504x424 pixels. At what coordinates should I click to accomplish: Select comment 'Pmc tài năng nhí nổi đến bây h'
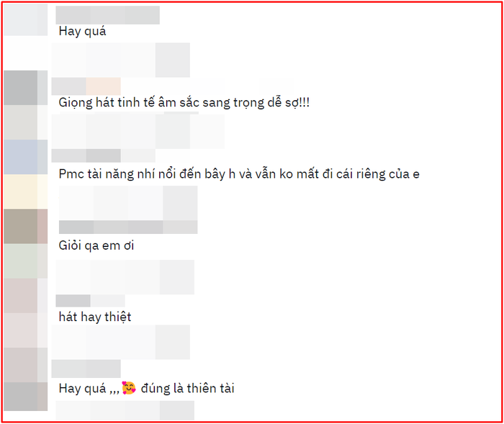(x=239, y=174)
